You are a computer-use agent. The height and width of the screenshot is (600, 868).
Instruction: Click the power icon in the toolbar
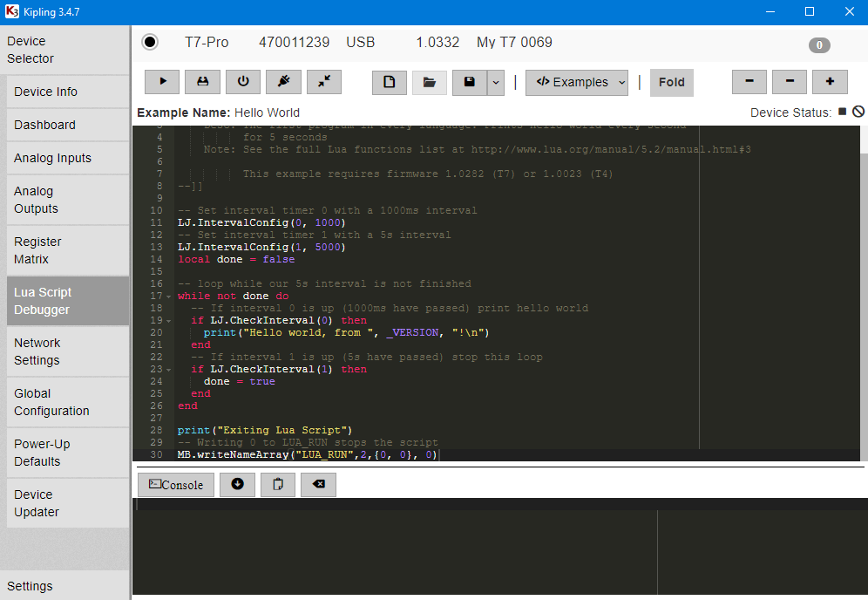coord(242,81)
